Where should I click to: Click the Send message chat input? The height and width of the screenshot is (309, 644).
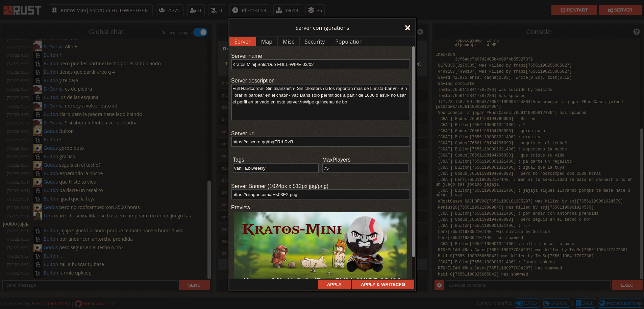(90, 285)
